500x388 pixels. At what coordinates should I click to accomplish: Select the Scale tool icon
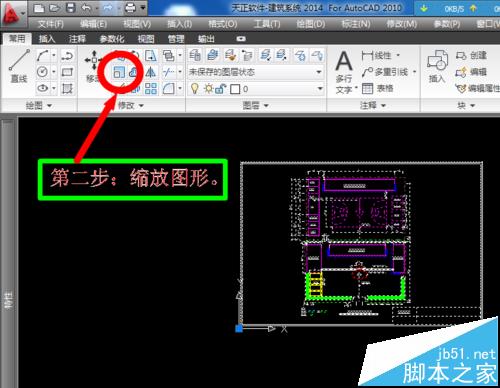119,72
